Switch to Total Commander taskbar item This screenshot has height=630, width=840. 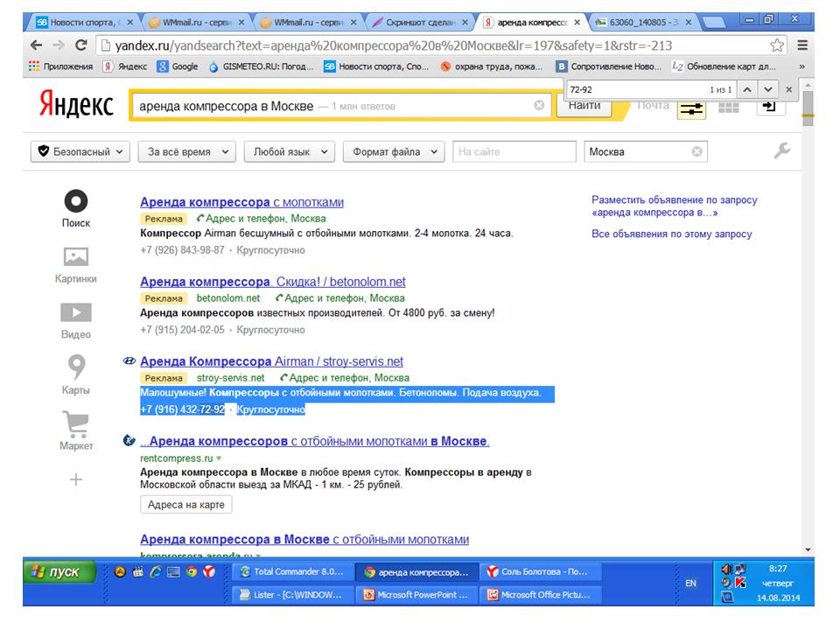coord(293,571)
